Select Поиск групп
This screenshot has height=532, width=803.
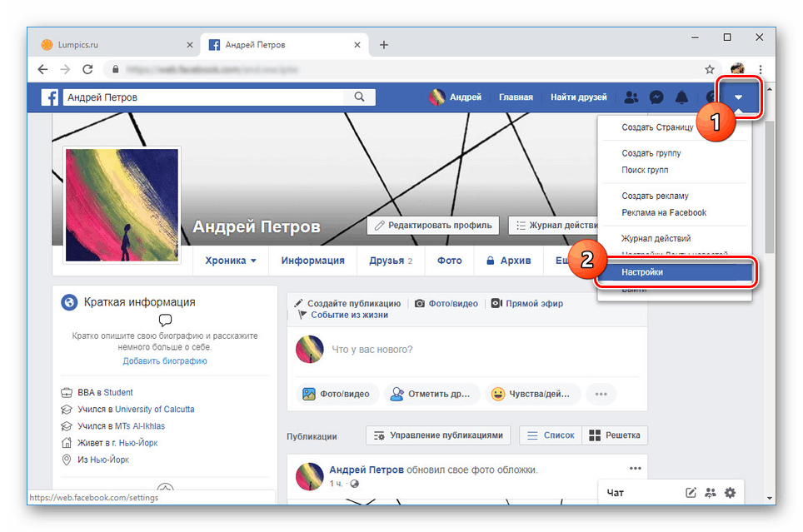coord(645,170)
